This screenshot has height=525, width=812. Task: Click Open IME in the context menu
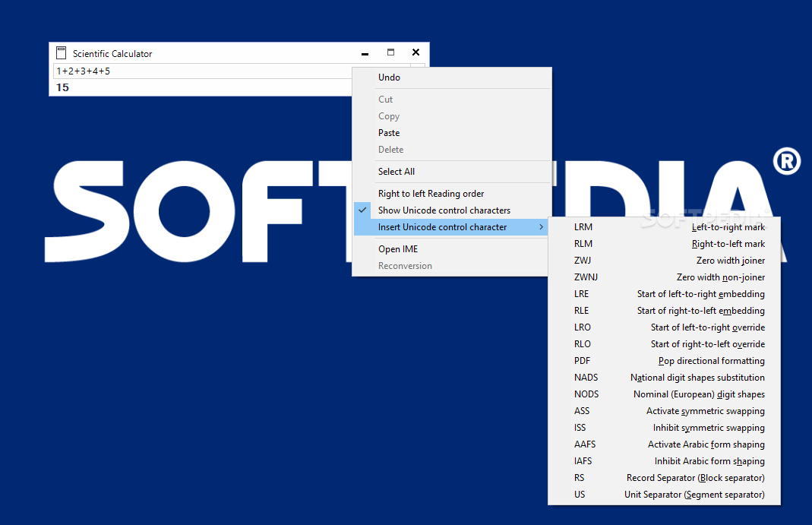pos(451,249)
